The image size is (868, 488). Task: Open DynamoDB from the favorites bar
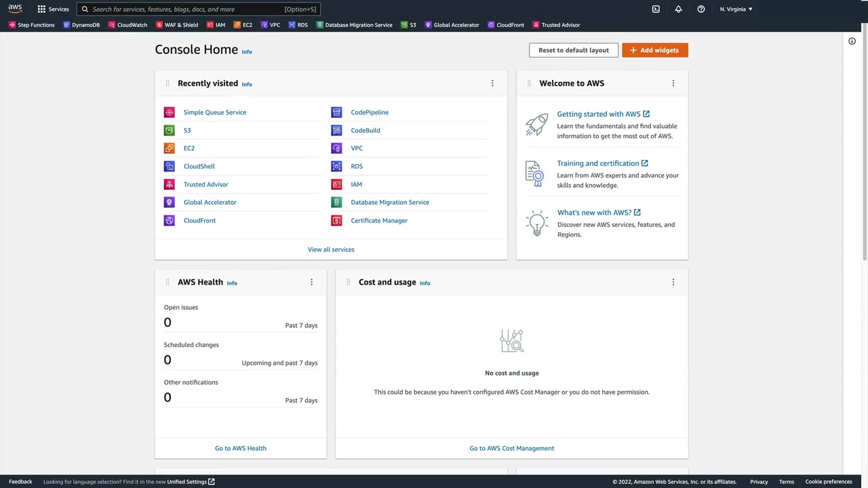(81, 25)
